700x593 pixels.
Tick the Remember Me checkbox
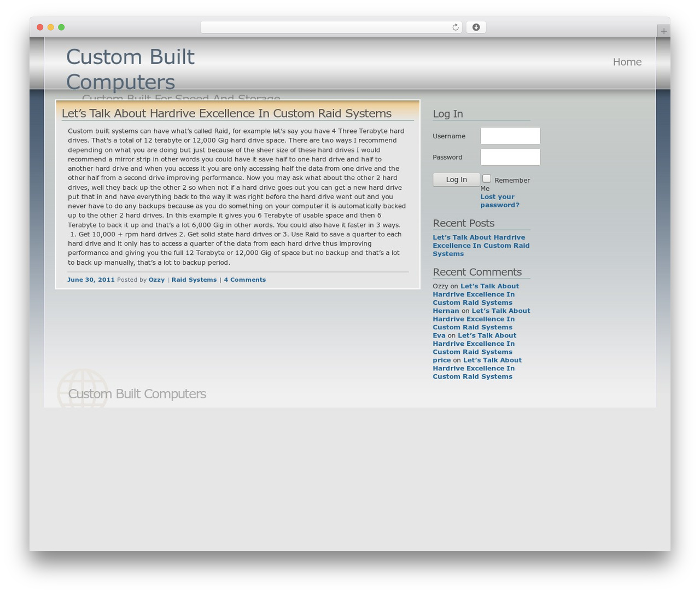tap(487, 179)
